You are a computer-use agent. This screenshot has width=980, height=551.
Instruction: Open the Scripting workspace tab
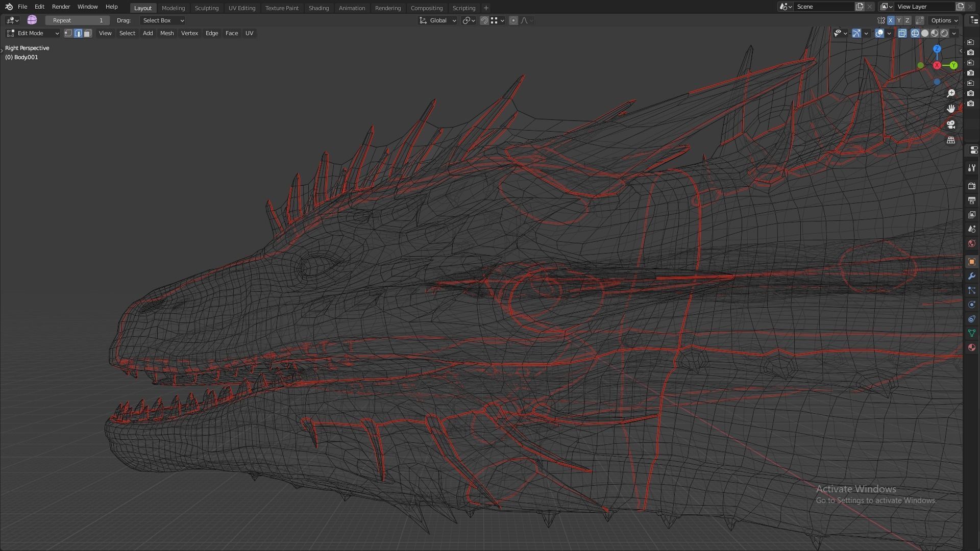[464, 8]
